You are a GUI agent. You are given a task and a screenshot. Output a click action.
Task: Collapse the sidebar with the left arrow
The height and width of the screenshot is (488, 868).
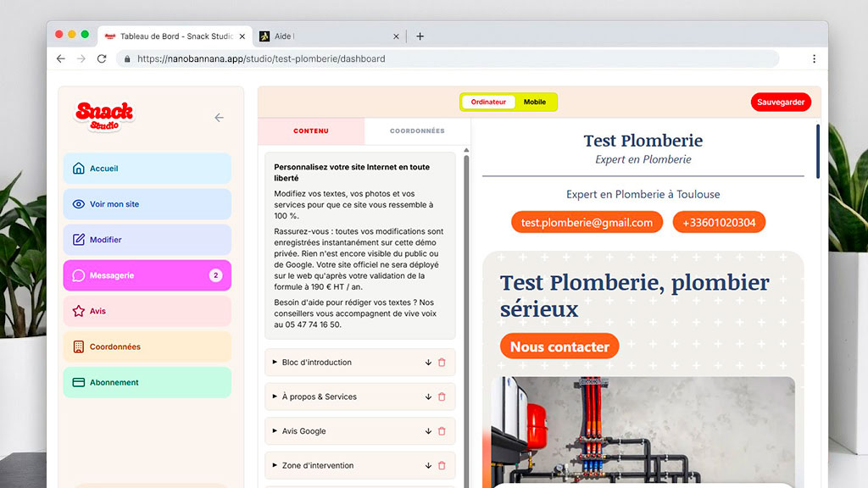coord(220,117)
